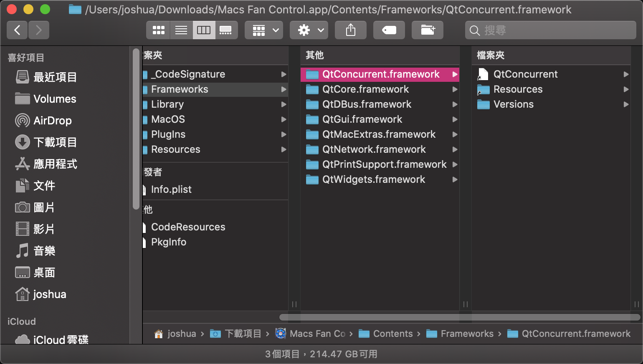Select the QtConcurrent alias file
643x364 pixels.
point(551,74)
